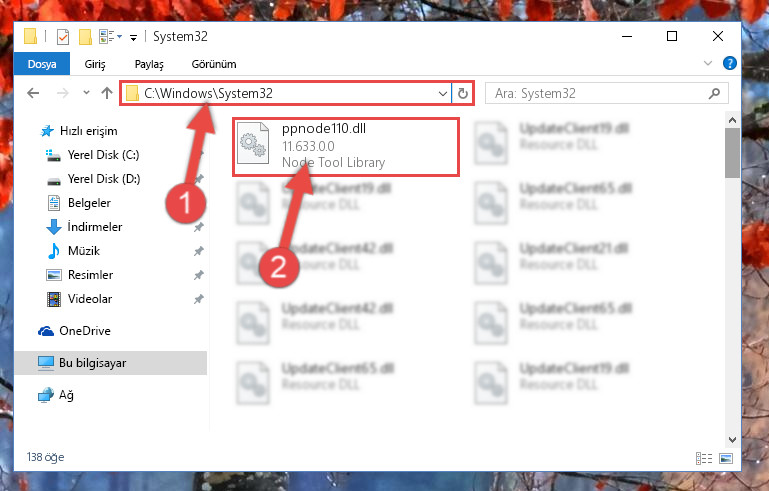
Task: Click the vertical scrollbar down arrow
Action: [732, 440]
